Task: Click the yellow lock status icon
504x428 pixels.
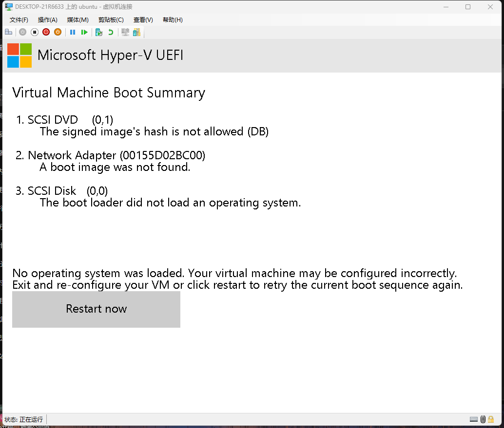Action: point(491,419)
